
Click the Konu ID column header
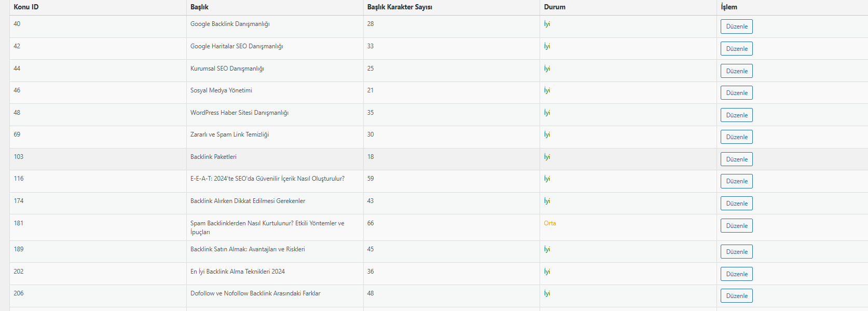[26, 7]
